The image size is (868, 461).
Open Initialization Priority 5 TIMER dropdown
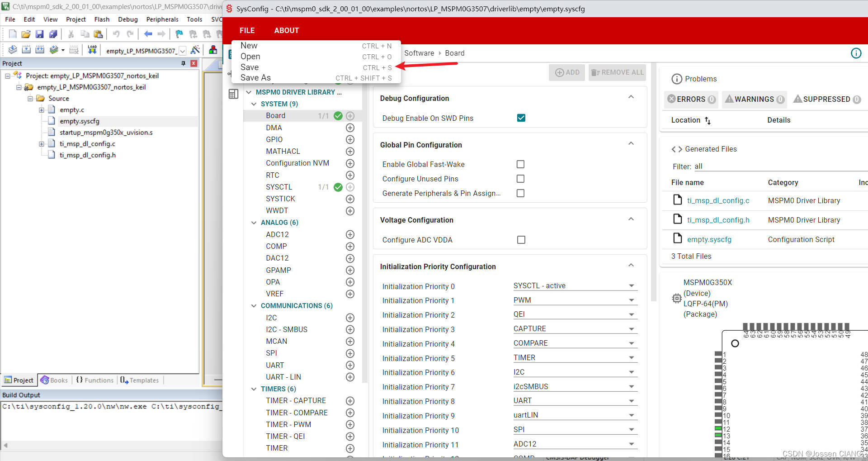[575, 358]
